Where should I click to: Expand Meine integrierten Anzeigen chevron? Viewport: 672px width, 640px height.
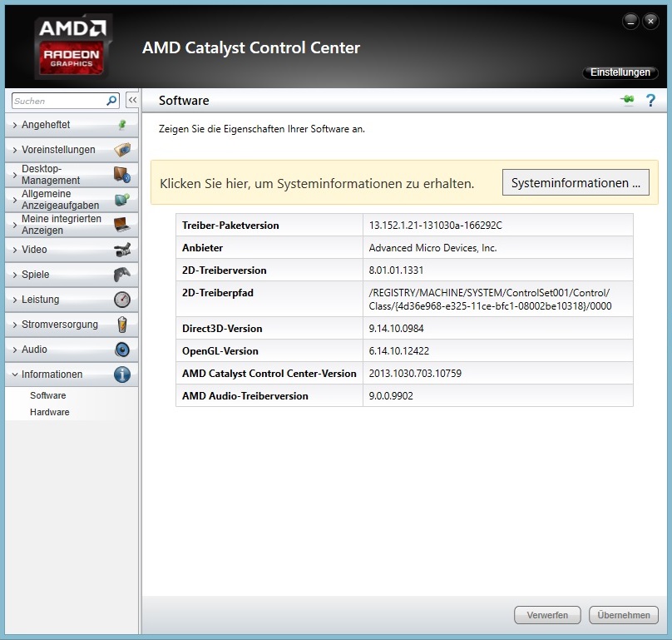tap(15, 225)
